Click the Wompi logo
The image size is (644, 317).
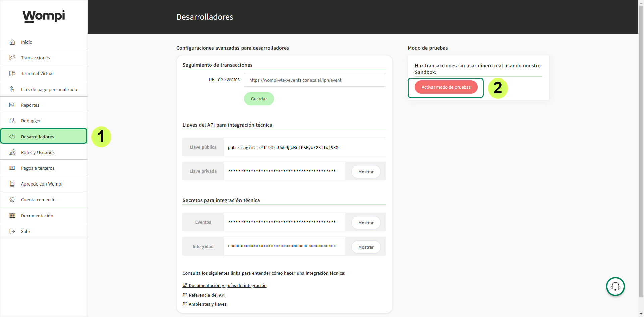44,16
